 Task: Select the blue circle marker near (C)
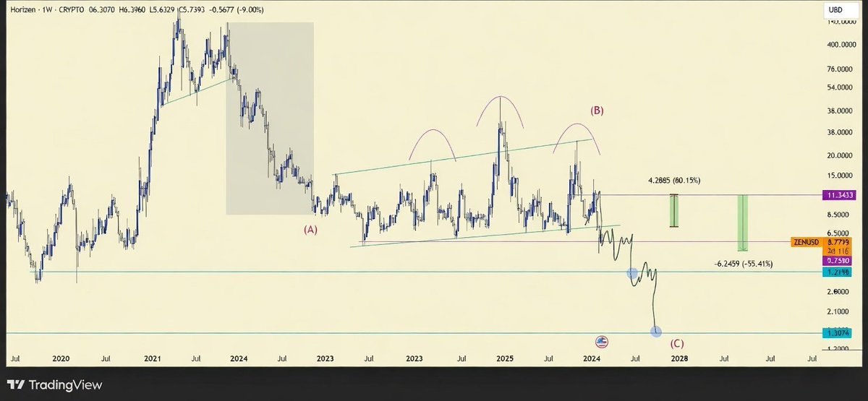click(656, 332)
